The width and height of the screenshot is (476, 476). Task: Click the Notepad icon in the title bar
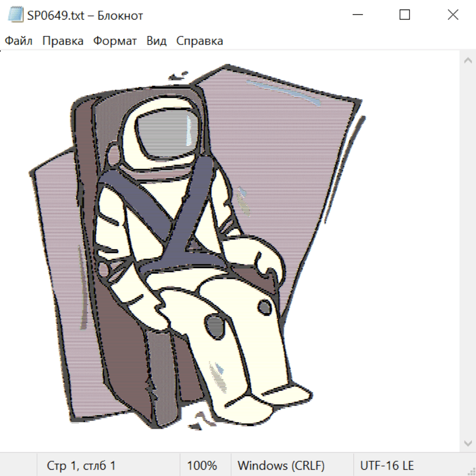click(x=16, y=15)
